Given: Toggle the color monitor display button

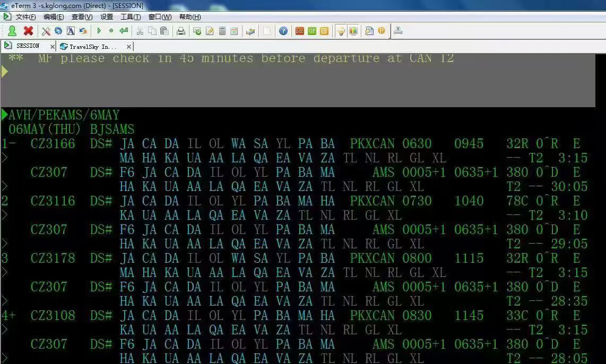Looking at the screenshot, I should click(353, 31).
